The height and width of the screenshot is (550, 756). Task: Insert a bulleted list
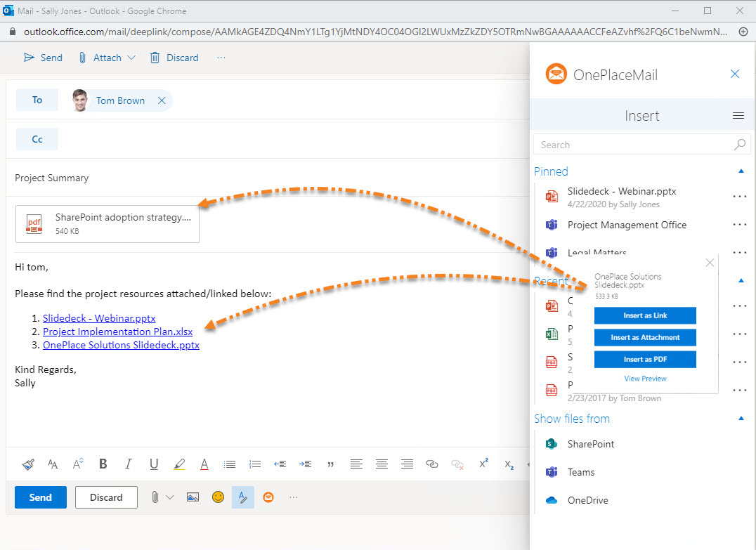point(230,464)
